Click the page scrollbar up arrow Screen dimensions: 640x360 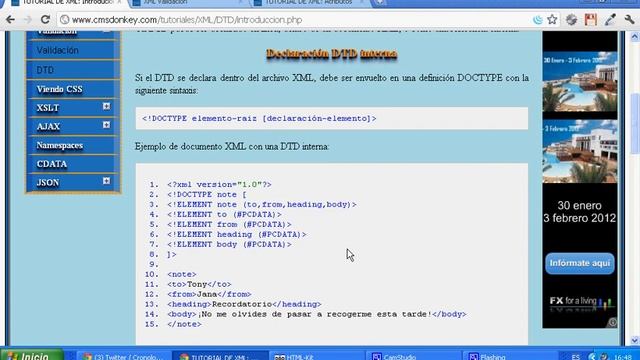point(635,37)
